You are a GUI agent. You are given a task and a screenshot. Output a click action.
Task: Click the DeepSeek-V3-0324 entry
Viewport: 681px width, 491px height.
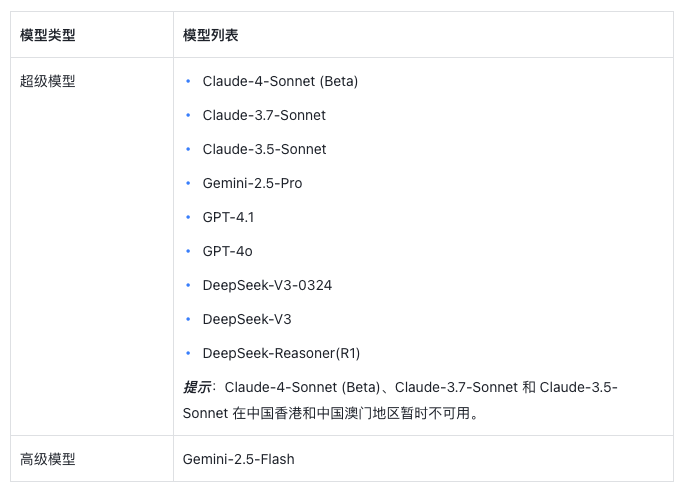click(x=267, y=285)
